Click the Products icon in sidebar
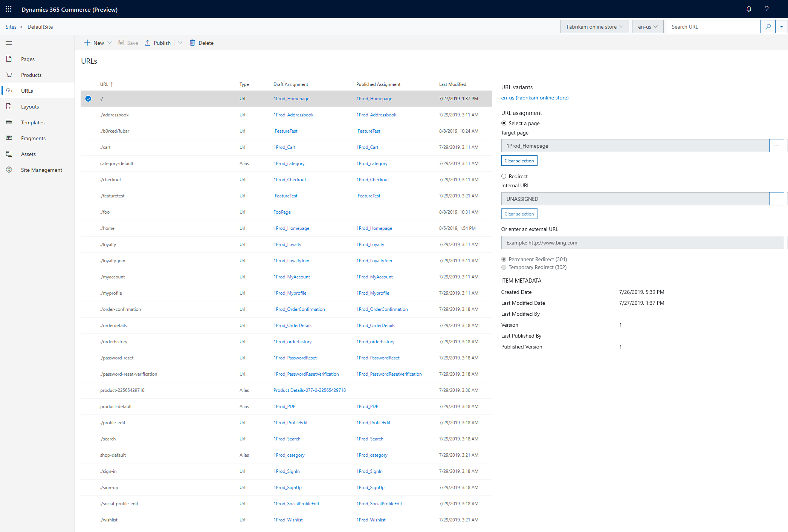This screenshot has height=532, width=788. [9, 75]
